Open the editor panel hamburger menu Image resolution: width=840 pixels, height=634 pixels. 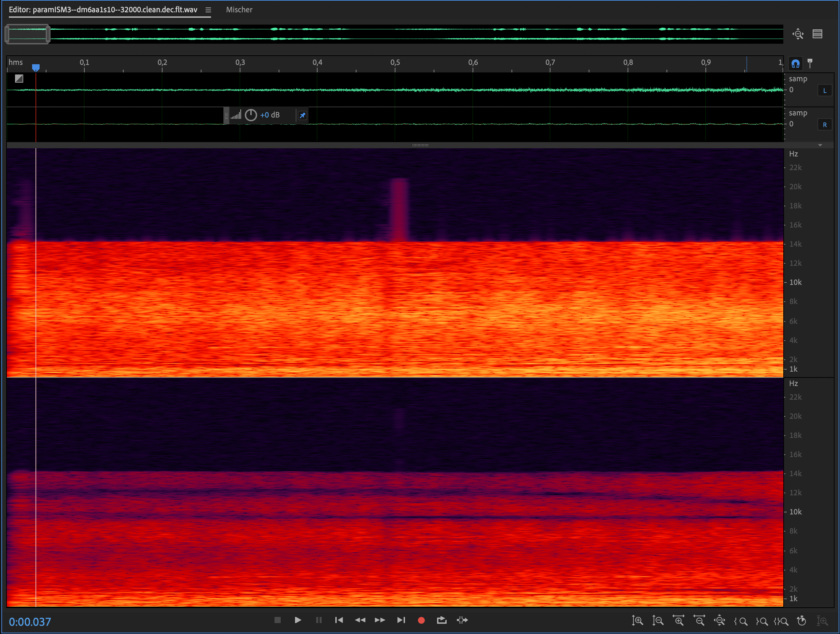click(x=208, y=10)
